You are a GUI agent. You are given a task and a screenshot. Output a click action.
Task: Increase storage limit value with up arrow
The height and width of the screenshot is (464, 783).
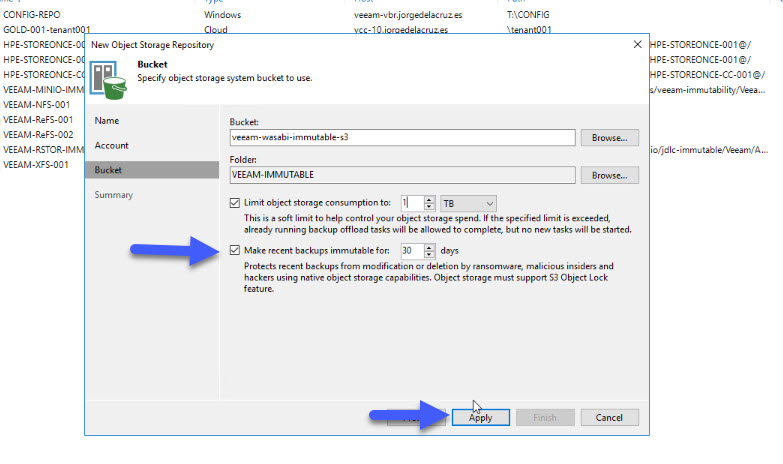tap(429, 200)
